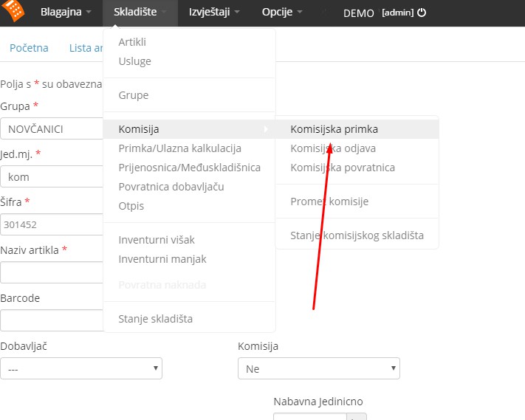Viewport: 525px width, 420px height.
Task: Open the Dobavljač dropdown
Action: (81, 368)
